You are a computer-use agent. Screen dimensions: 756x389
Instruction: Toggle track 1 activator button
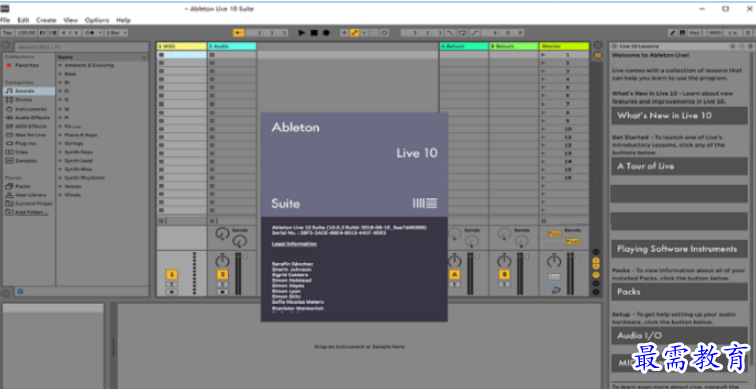tap(172, 275)
